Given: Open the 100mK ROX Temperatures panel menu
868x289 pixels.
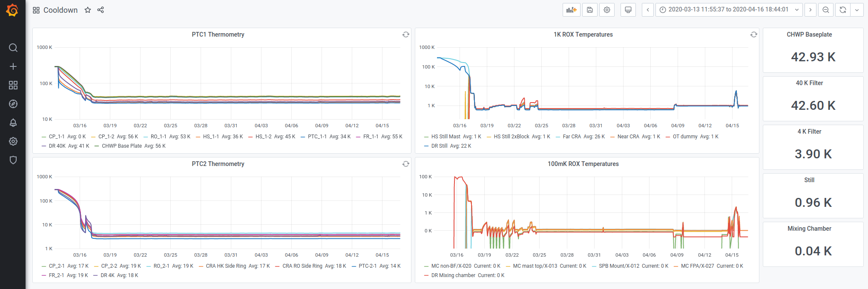Looking at the screenshot, I should (x=583, y=164).
